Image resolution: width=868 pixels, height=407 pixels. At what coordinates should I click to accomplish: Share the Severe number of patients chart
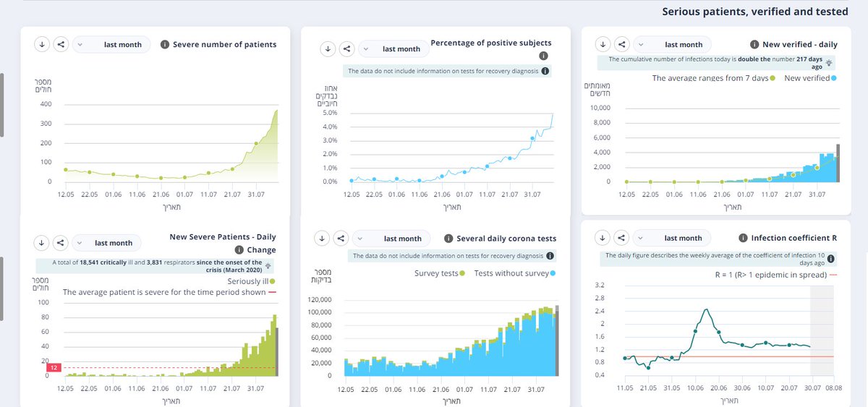coord(61,44)
